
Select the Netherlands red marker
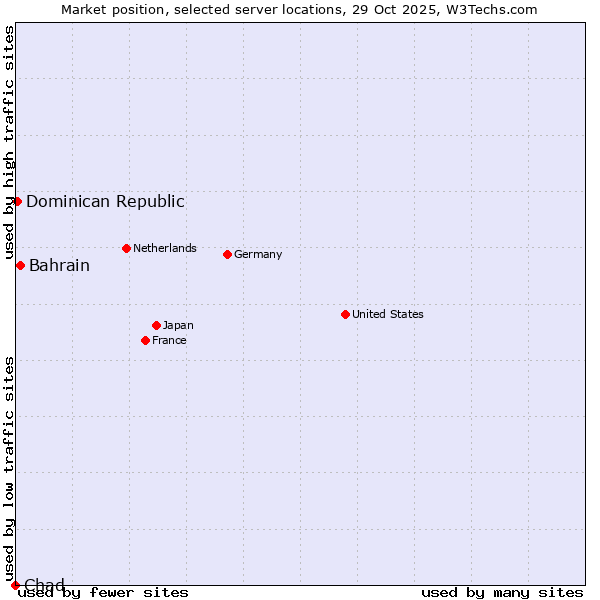pyautogui.click(x=126, y=248)
